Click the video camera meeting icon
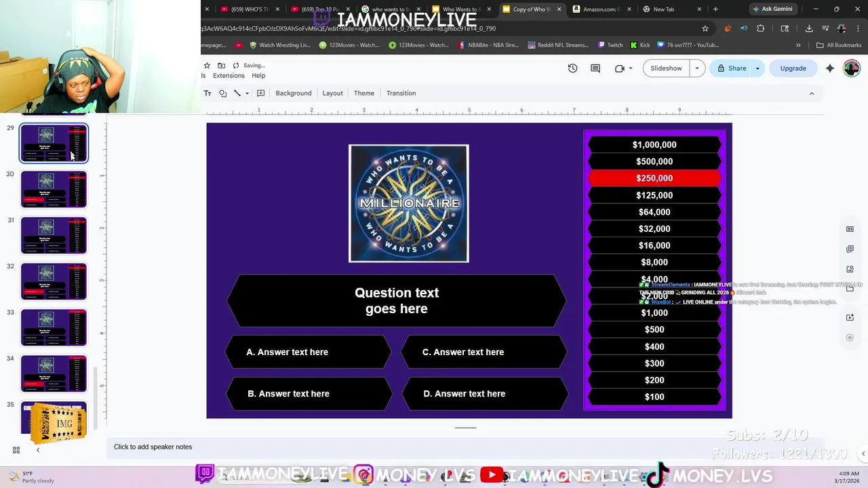This screenshot has width=868, height=488. [x=619, y=68]
